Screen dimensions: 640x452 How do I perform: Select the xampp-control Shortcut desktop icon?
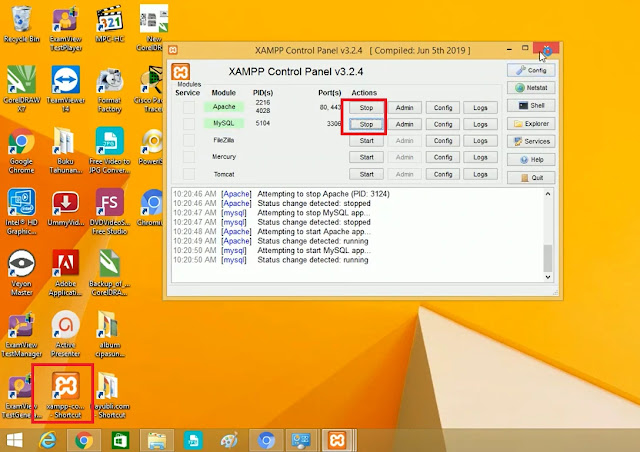[x=66, y=394]
